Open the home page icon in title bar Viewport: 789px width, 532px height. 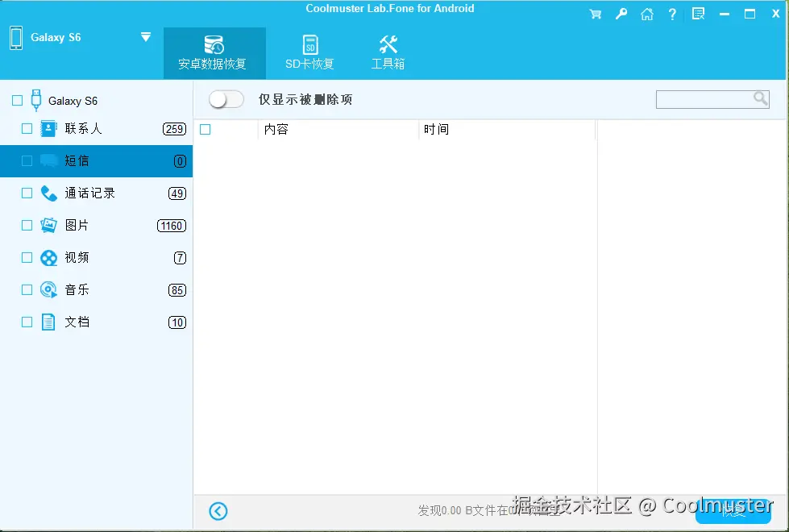(x=646, y=13)
